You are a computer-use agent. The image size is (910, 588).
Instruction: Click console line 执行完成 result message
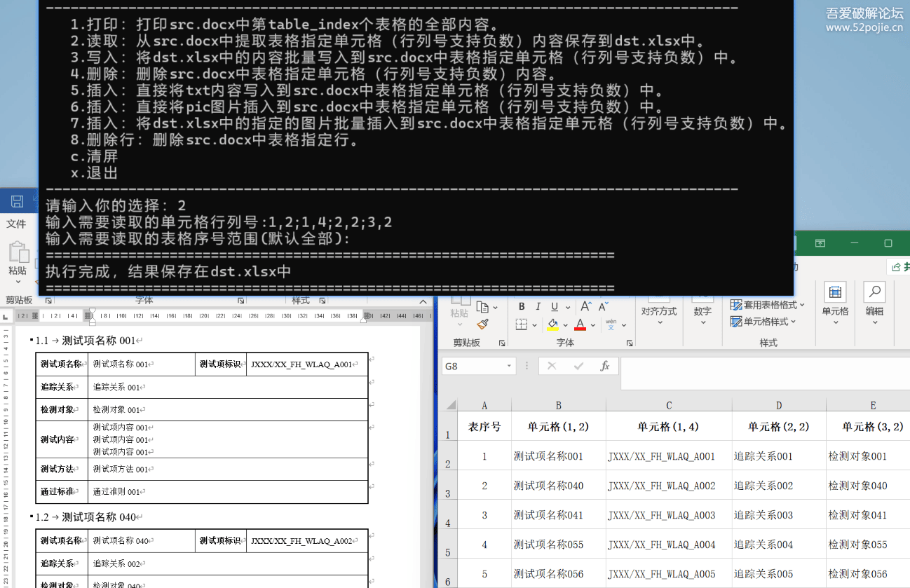tap(168, 271)
